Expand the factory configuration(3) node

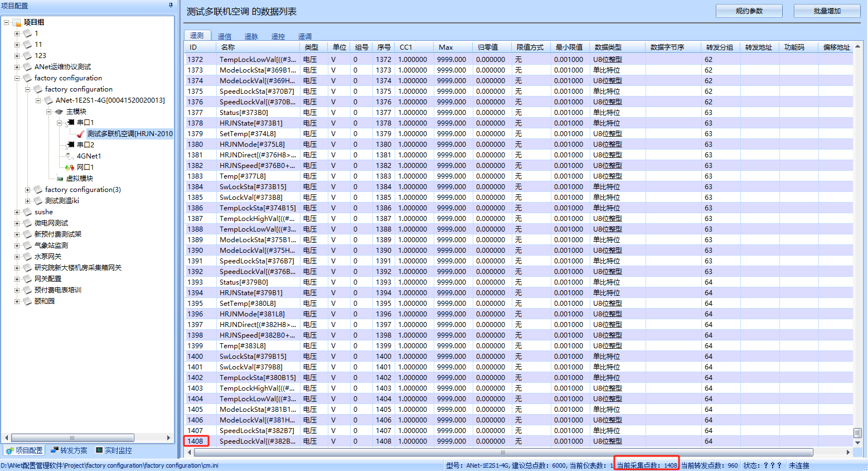pyautogui.click(x=27, y=190)
